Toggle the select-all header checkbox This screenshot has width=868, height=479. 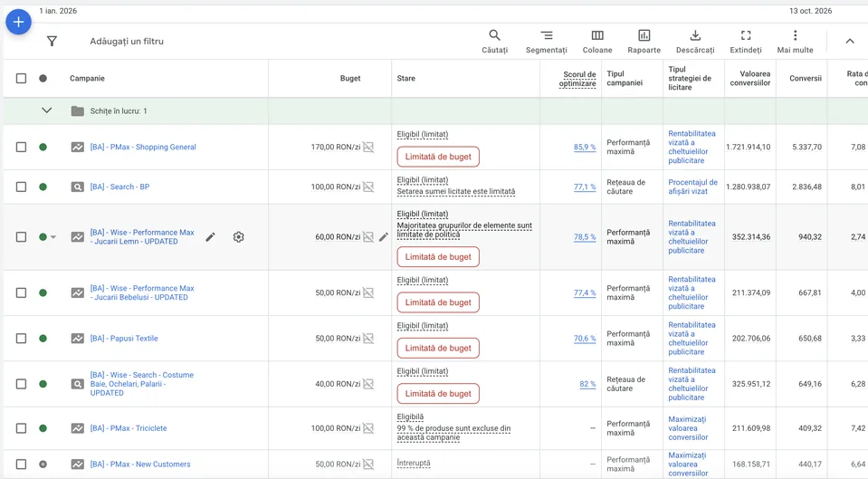click(x=21, y=78)
